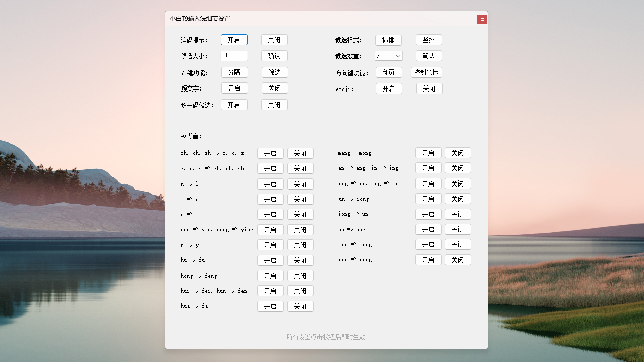Disable 编码提示 with the 关闭 button
644x362 pixels.
274,40
